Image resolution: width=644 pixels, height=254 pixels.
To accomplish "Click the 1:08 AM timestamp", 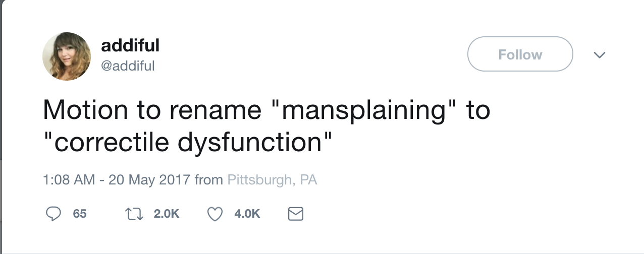I will coord(69,180).
